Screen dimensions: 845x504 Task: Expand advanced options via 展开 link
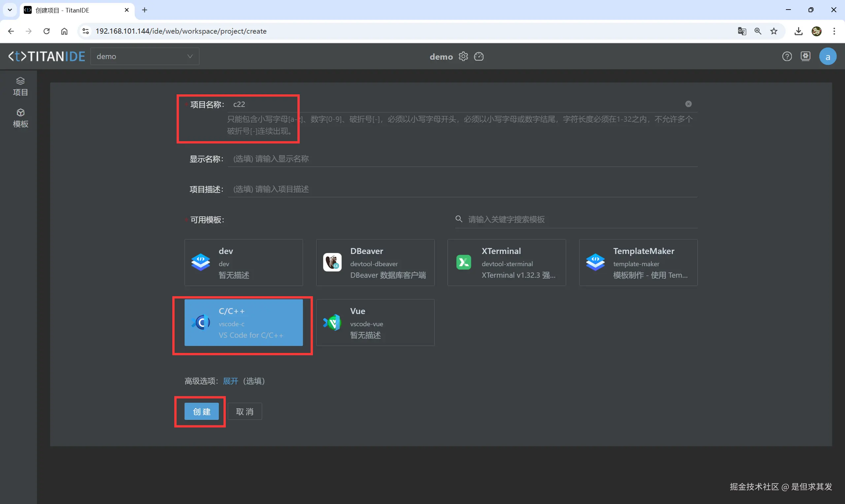point(230,381)
